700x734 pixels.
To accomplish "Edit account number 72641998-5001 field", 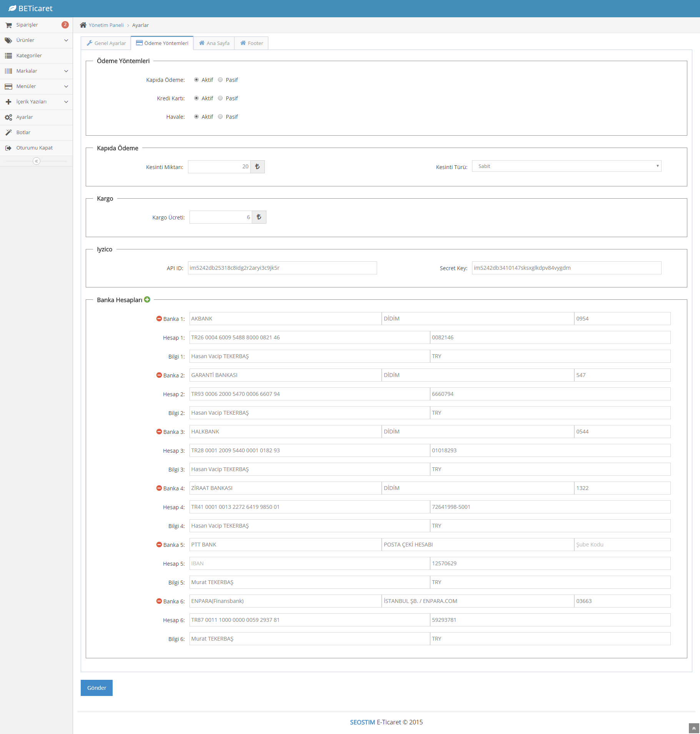I will (550, 507).
